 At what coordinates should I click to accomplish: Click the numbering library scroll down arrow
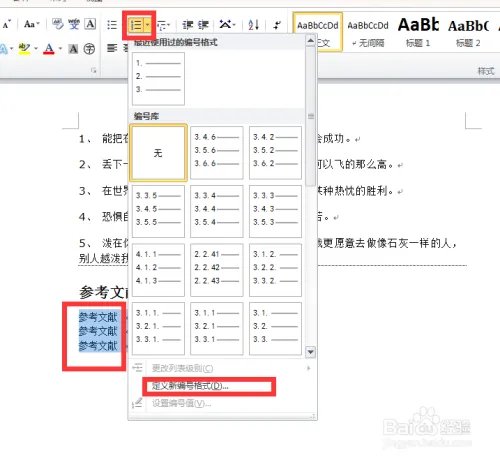click(x=311, y=352)
